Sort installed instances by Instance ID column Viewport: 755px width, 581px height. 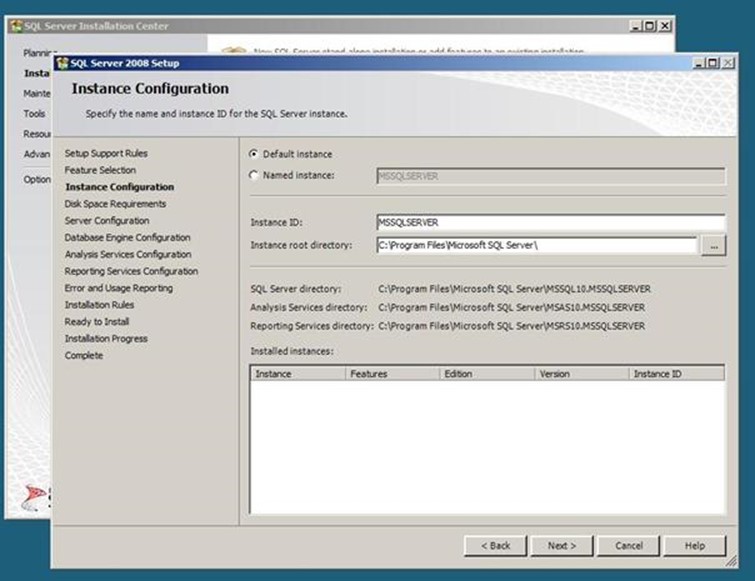pyautogui.click(x=677, y=374)
